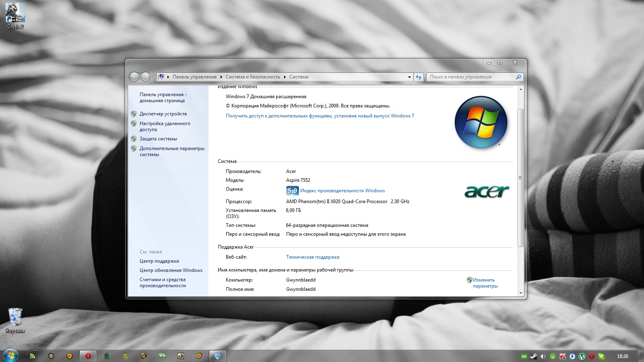Viewport: 644px width, 362px height.
Task: Open the Skype tray icon
Action: tap(601, 356)
